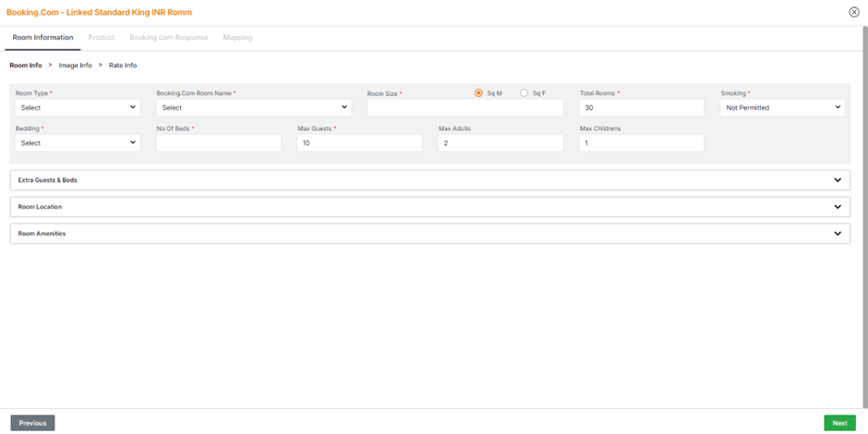Viewport: 868px width, 434px height.
Task: Switch to the Booking.com Response tab
Action: [169, 38]
